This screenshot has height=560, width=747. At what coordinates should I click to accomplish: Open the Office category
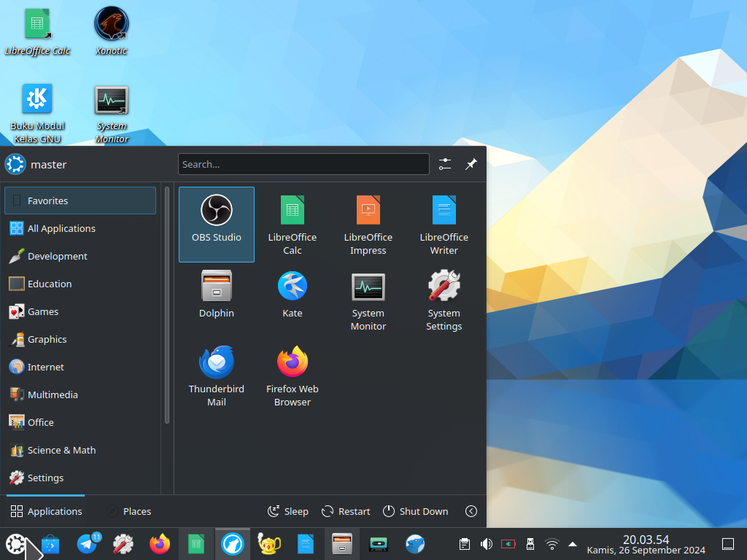click(80, 422)
